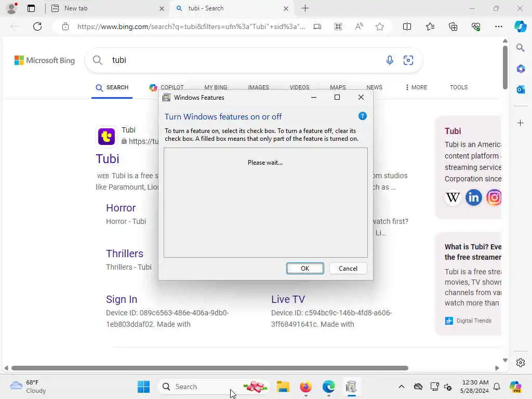
Task: Open the VIDEOS search tab
Action: click(300, 87)
